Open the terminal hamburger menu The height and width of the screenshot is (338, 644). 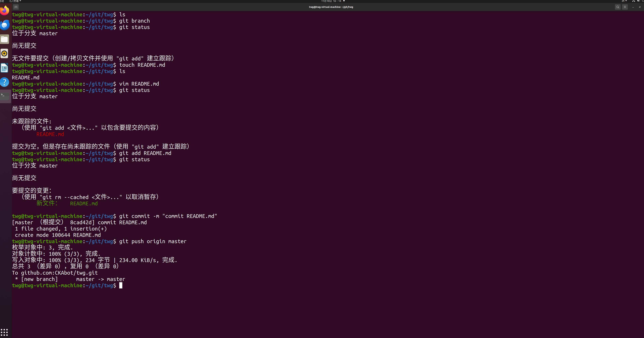pos(625,7)
